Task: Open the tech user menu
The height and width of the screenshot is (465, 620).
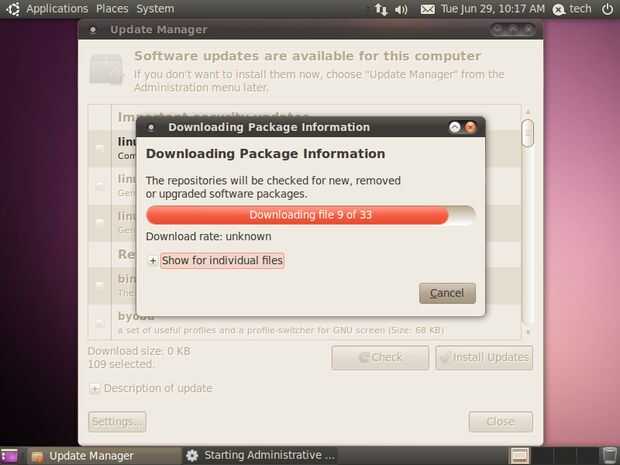Action: pos(572,9)
